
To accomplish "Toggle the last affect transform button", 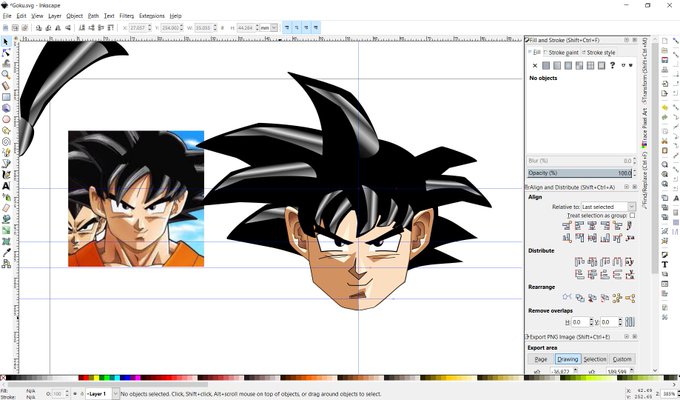I will pos(316,27).
